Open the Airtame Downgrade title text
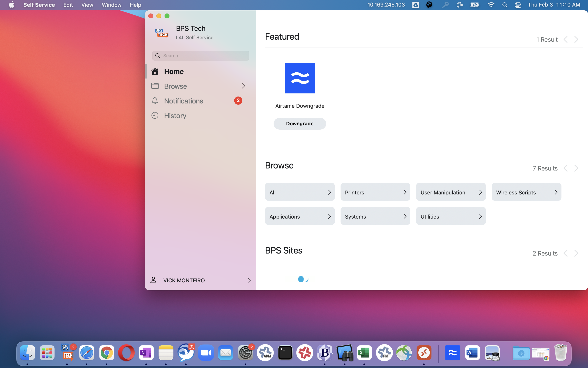The image size is (588, 368). point(300,106)
